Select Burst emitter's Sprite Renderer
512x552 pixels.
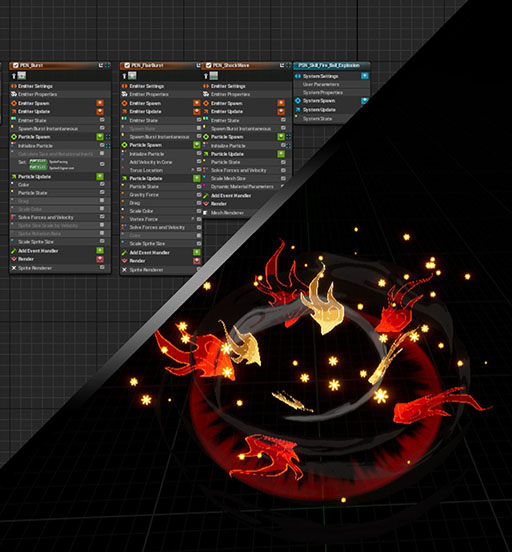(x=60, y=268)
